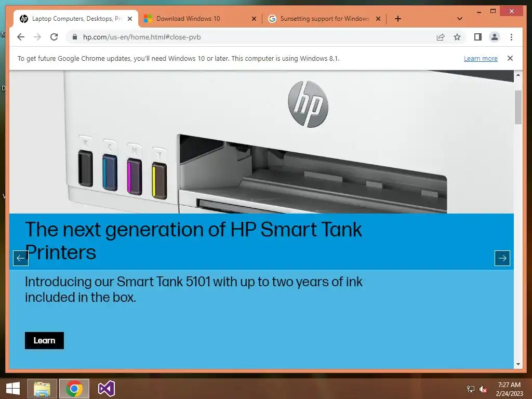Close the Laptop Computers HP tab

(x=129, y=19)
